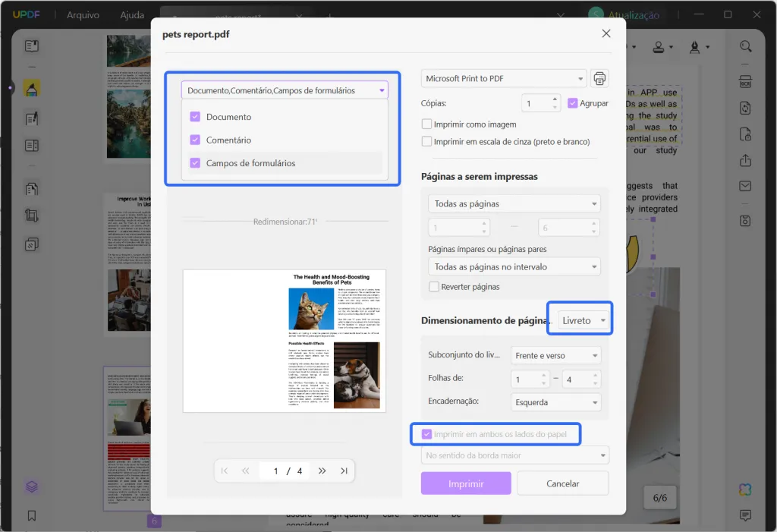
Task: Open the Livreto page sizing dropdown
Action: pos(580,320)
